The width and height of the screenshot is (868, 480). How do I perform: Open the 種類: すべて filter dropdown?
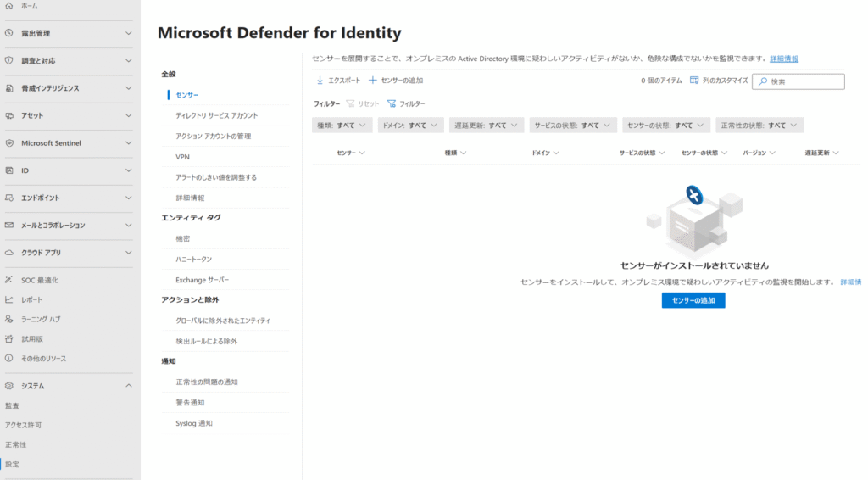342,126
